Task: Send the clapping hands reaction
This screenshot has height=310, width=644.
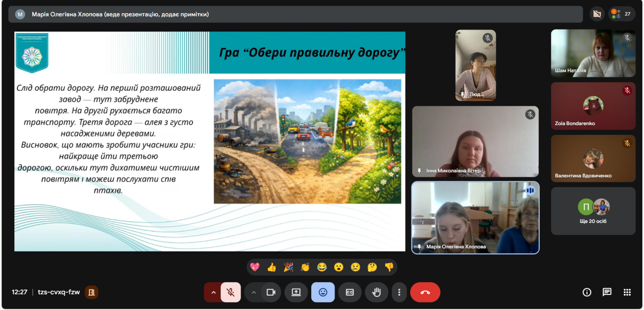Action: (305, 267)
